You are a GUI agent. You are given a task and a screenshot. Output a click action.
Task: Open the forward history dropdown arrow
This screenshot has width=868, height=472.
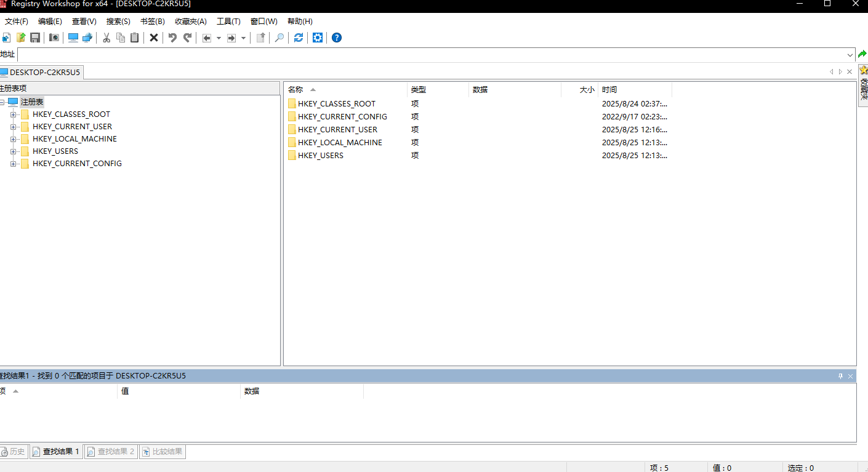243,38
